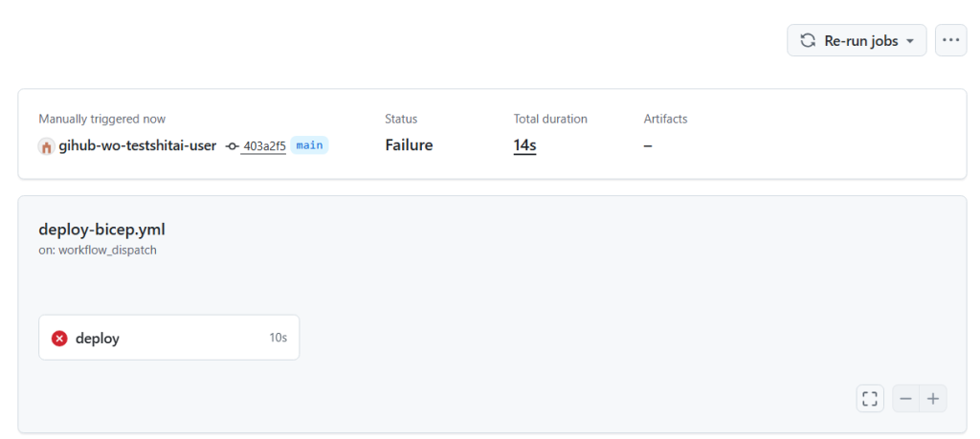Select the main branch label
The height and width of the screenshot is (439, 980).
[x=309, y=145]
